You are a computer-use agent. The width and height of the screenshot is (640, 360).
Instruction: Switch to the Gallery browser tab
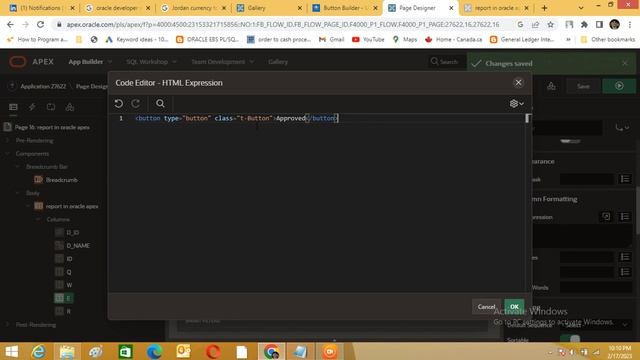269,8
